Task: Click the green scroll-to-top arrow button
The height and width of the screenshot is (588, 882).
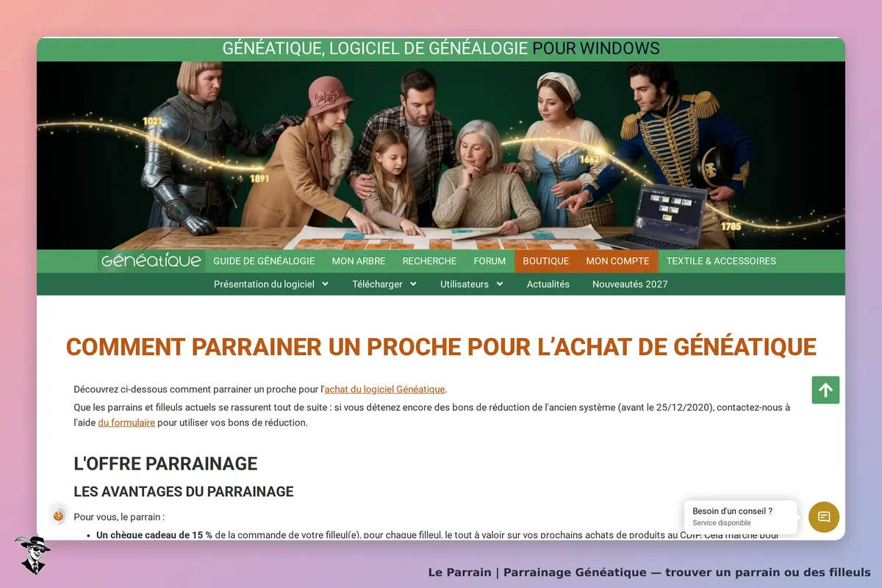Action: pos(825,390)
